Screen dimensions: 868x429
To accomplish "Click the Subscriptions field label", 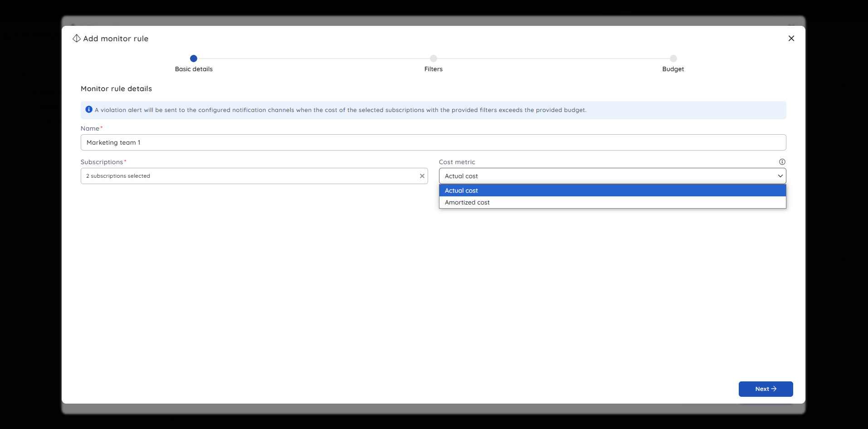I will click(102, 162).
